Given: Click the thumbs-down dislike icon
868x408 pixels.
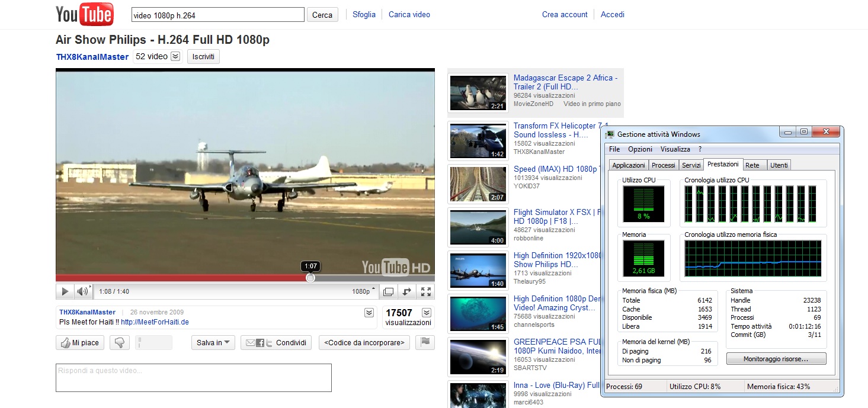Looking at the screenshot, I should (120, 343).
